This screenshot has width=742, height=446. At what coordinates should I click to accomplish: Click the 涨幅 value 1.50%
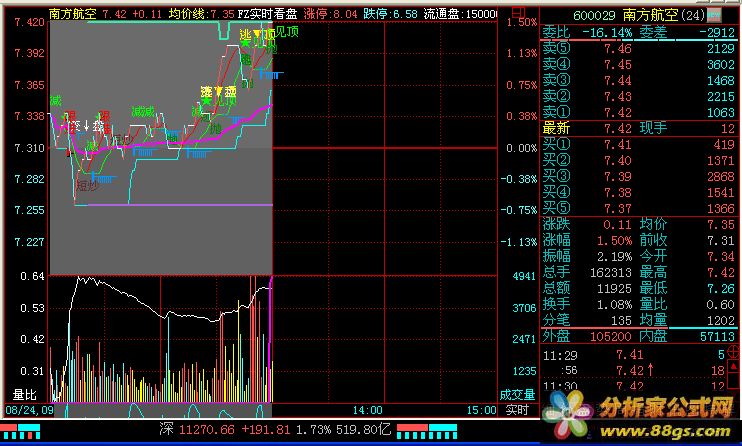tap(614, 241)
